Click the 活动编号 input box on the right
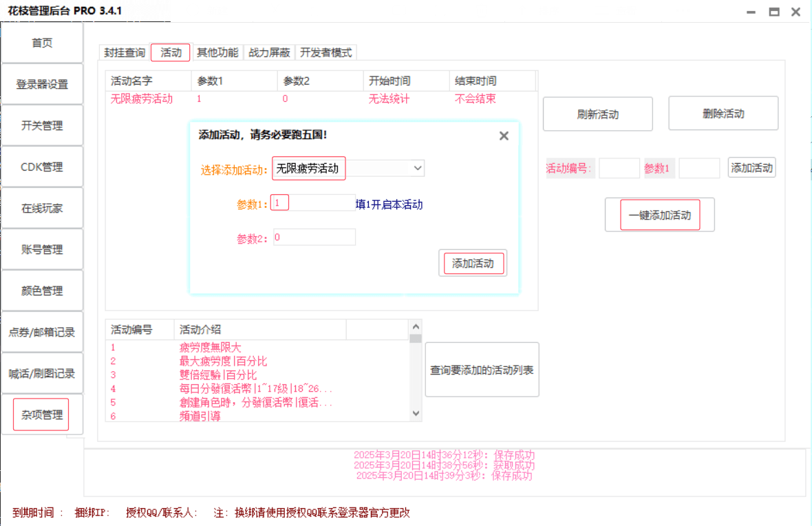 (619, 168)
